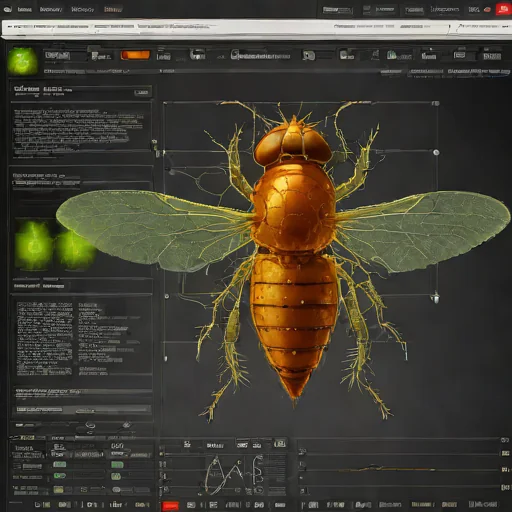Image resolution: width=512 pixels, height=512 pixels.
Task: Click the circular handle on the viewport's right edge
Action: click(x=436, y=152)
